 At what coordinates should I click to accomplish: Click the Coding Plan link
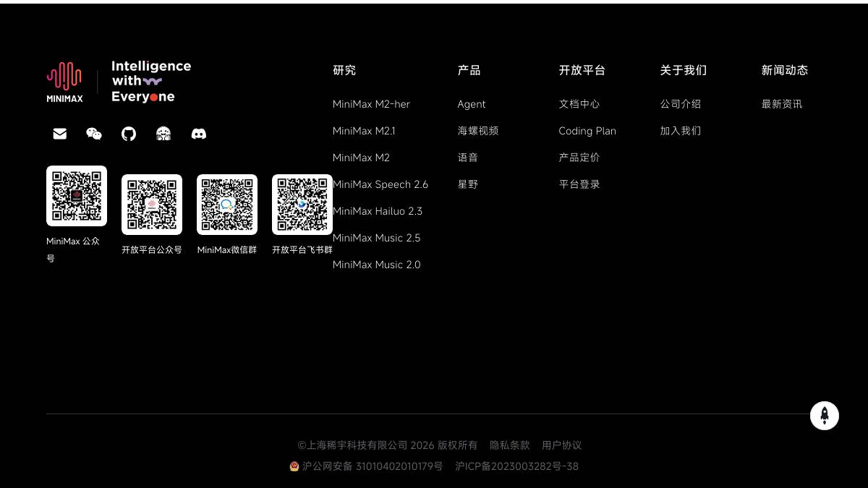point(587,131)
